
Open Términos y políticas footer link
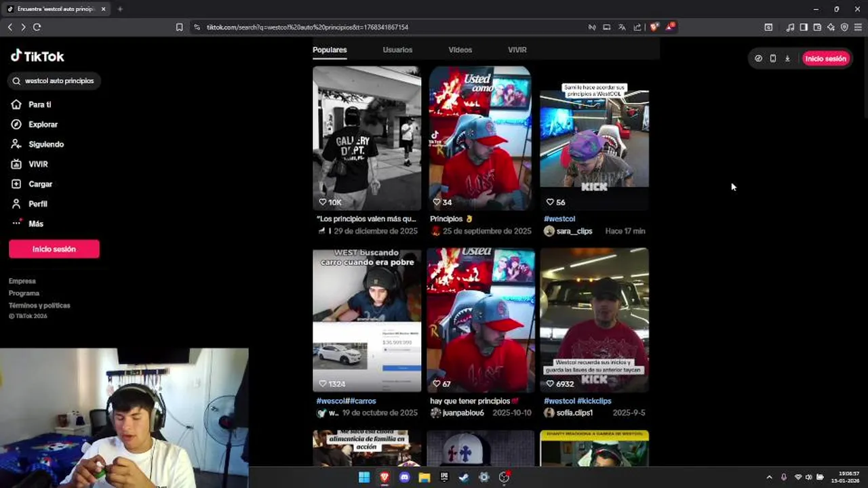(39, 306)
